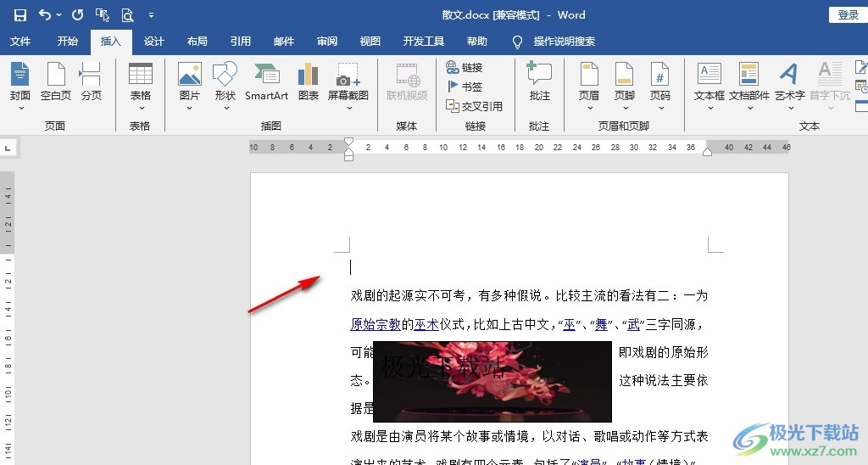Viewport: 868px width, 465px height.
Task: Click the Undo arrow icon
Action: point(45,15)
